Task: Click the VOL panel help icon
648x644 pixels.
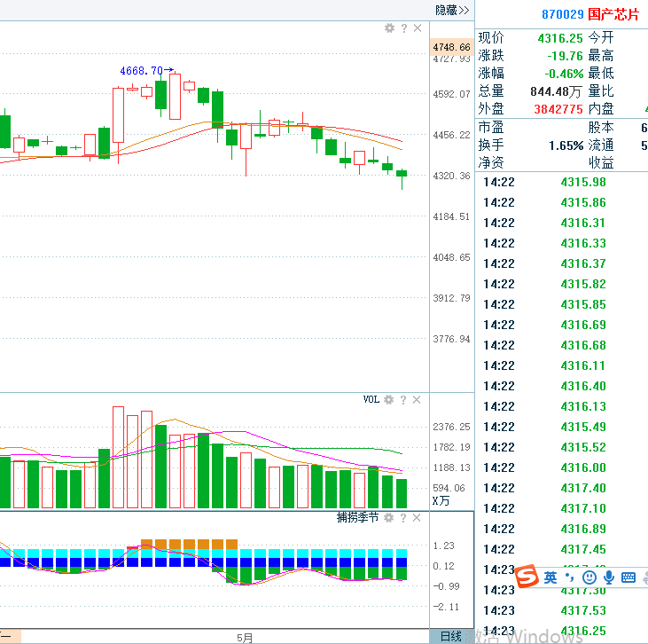Action: click(x=403, y=400)
